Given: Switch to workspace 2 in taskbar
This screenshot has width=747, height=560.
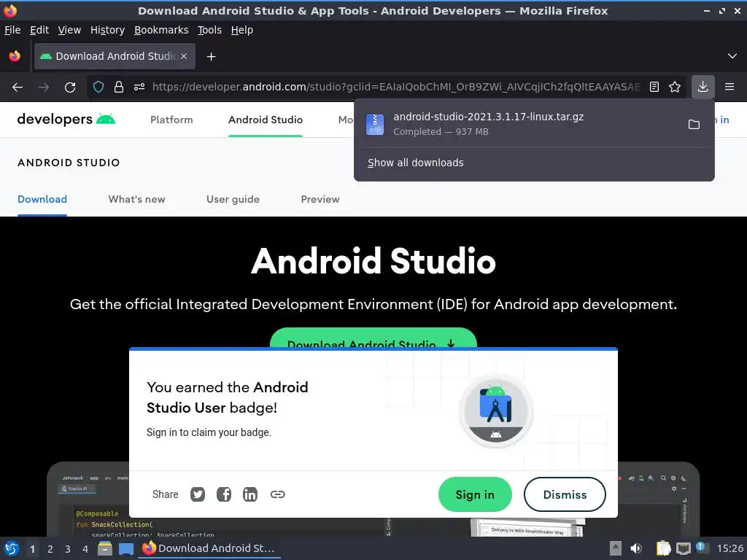Looking at the screenshot, I should (50, 549).
